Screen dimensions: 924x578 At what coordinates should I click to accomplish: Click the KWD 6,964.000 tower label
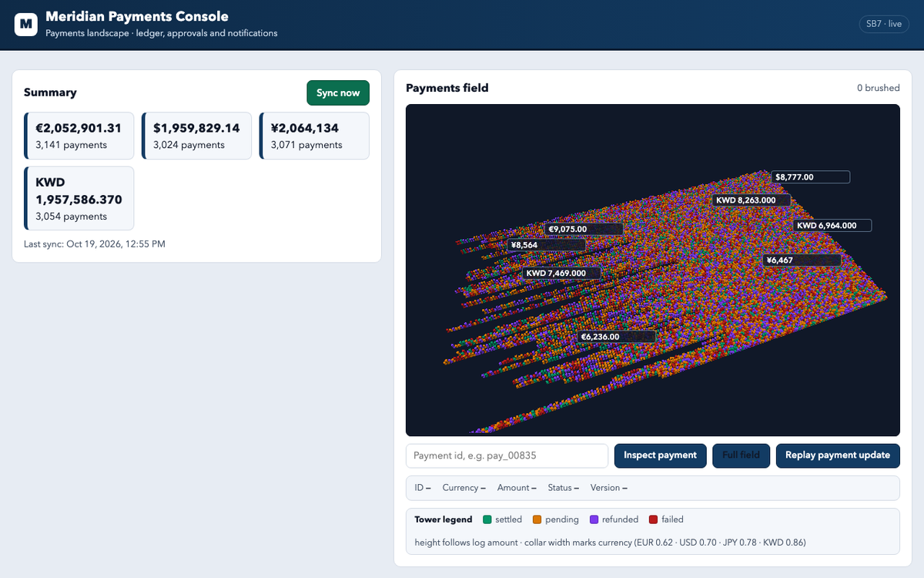(832, 226)
